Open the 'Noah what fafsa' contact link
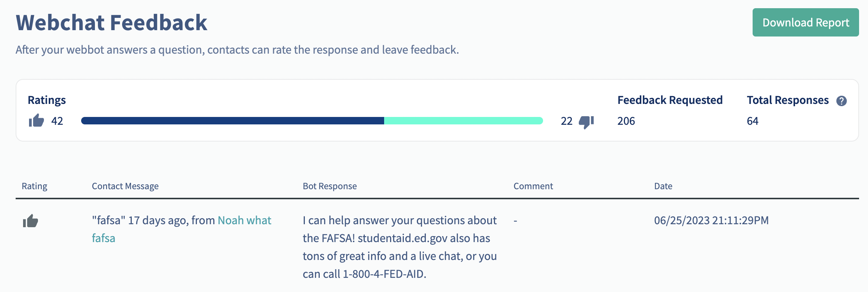The image size is (868, 292). (x=182, y=229)
